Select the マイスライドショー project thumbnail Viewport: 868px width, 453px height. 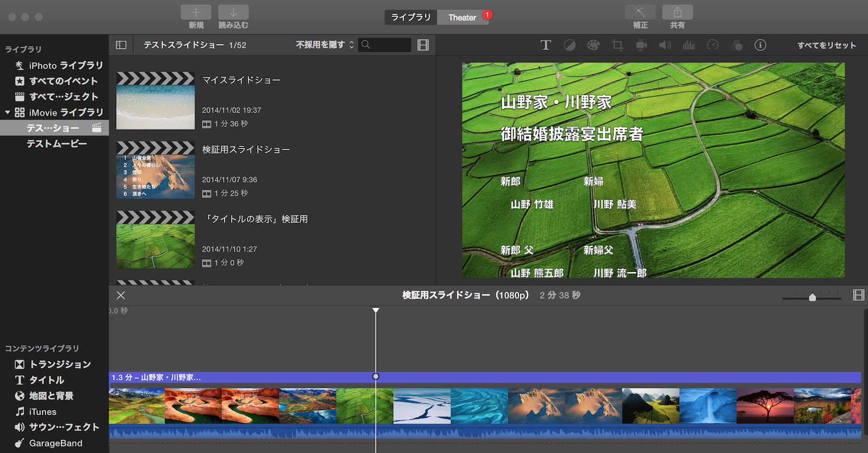155,101
